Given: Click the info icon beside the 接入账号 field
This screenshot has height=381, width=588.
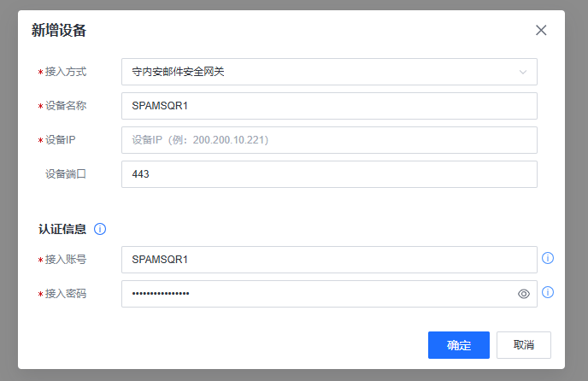Looking at the screenshot, I should [x=548, y=258].
